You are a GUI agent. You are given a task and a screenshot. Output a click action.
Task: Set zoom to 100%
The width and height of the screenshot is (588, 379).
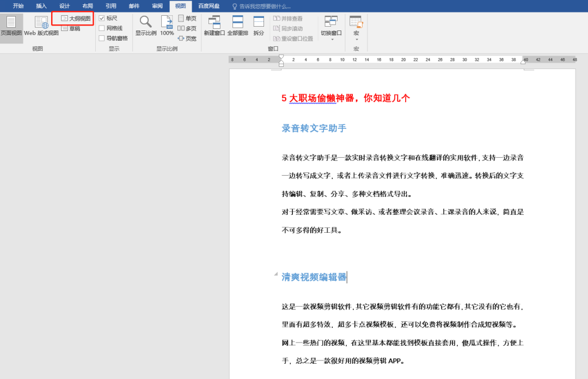tap(167, 26)
